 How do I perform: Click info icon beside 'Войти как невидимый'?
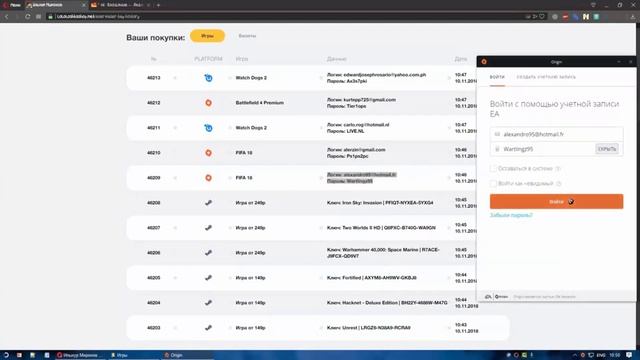tap(559, 184)
